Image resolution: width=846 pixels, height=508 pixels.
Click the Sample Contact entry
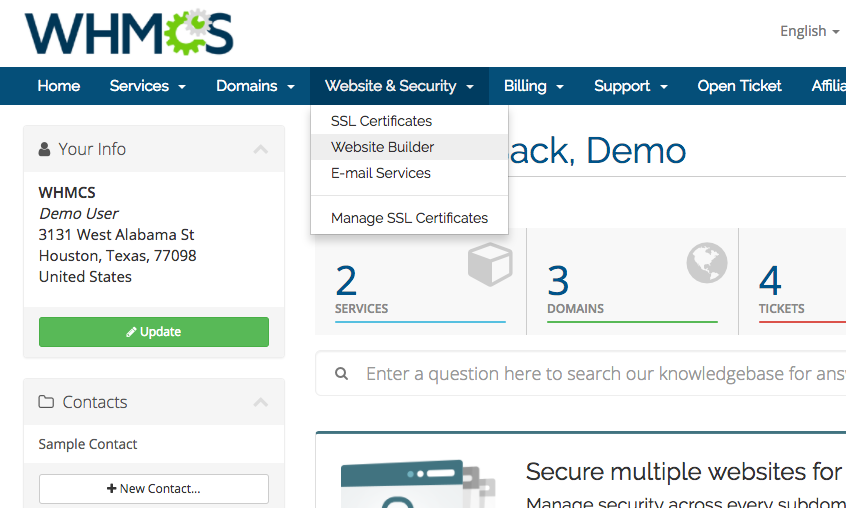88,444
